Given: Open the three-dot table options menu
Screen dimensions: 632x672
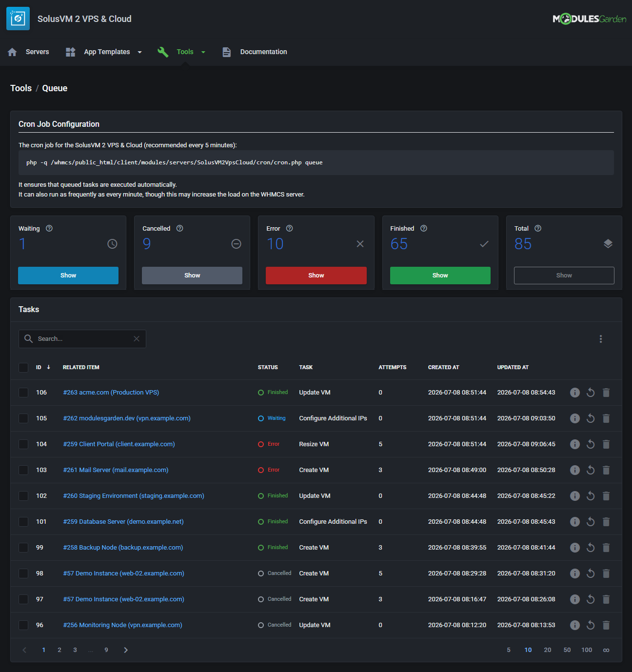Looking at the screenshot, I should (x=601, y=339).
